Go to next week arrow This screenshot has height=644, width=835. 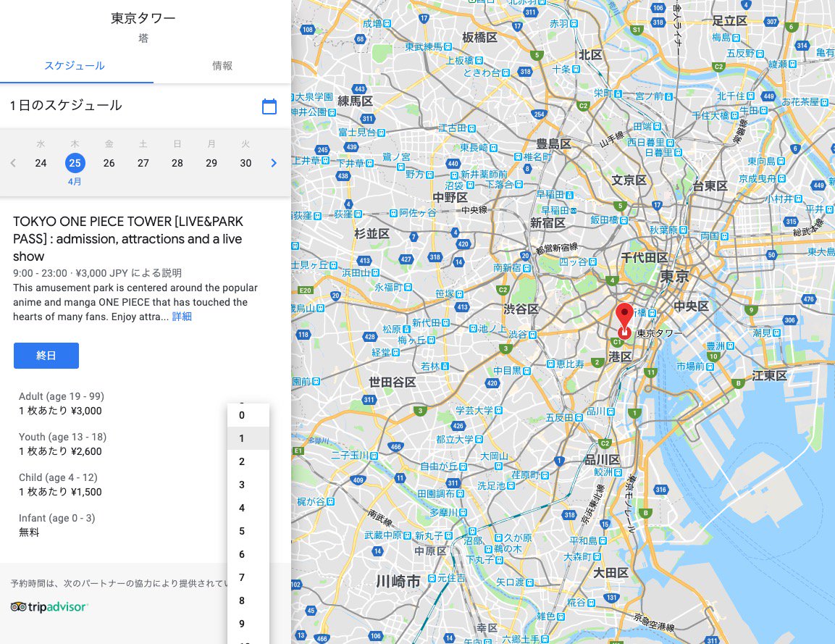point(274,163)
